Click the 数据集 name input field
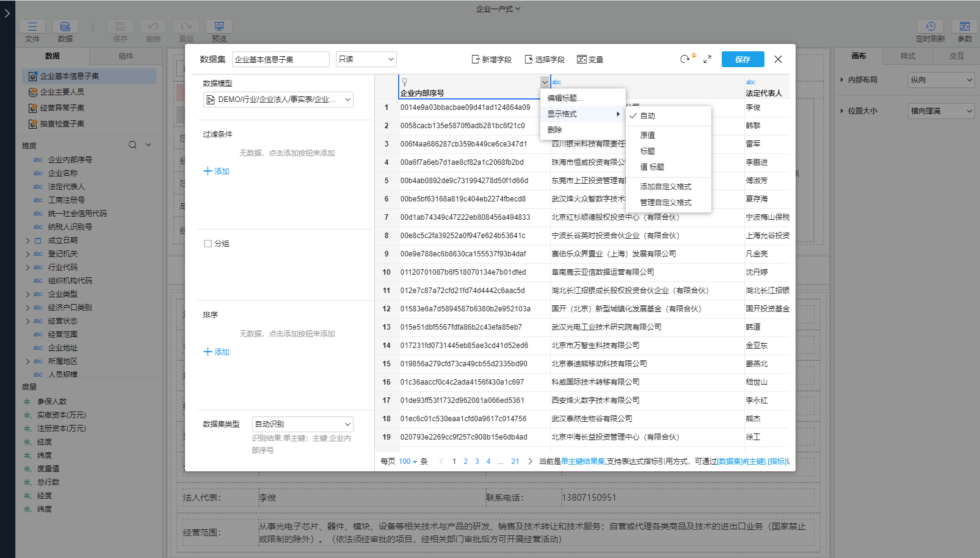Image resolution: width=980 pixels, height=558 pixels. click(x=280, y=59)
